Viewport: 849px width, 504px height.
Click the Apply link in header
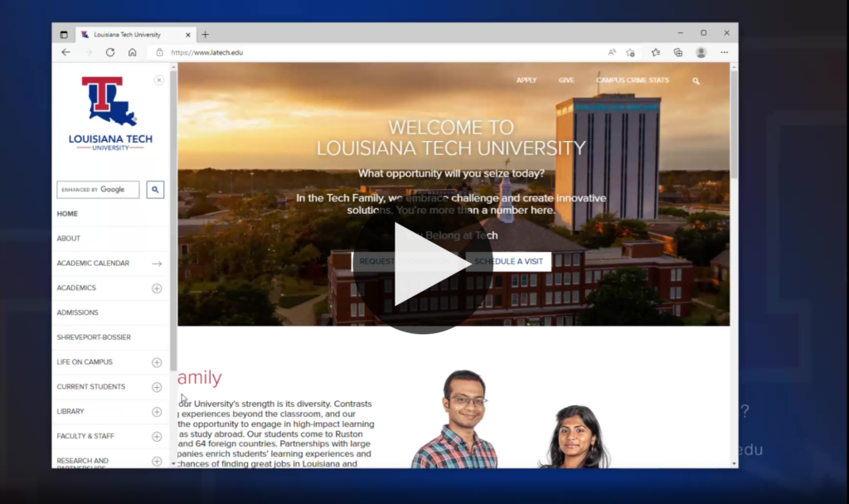pos(526,80)
